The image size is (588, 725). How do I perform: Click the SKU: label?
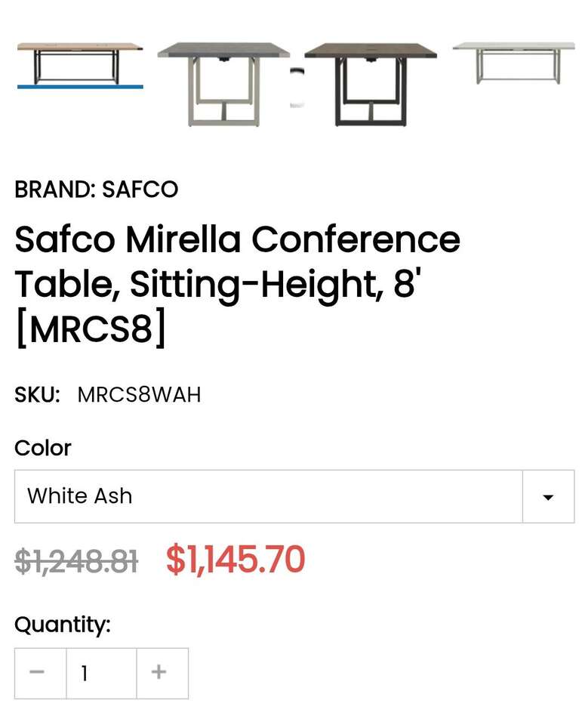(x=37, y=395)
